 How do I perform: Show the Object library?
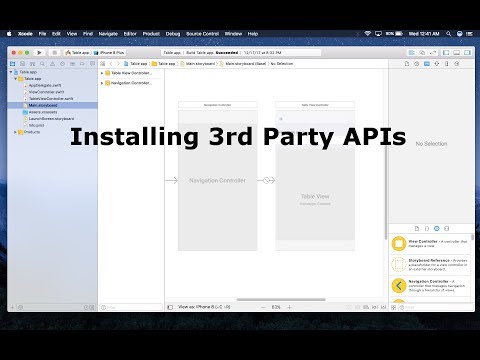click(x=437, y=228)
